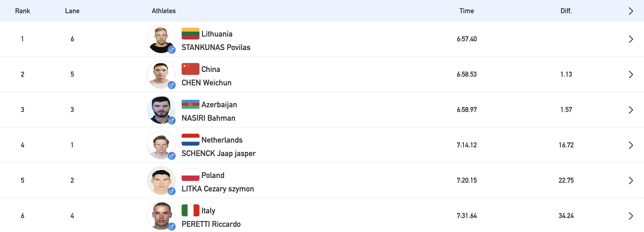Click the Italy flag icon
644x232 pixels.
point(190,210)
